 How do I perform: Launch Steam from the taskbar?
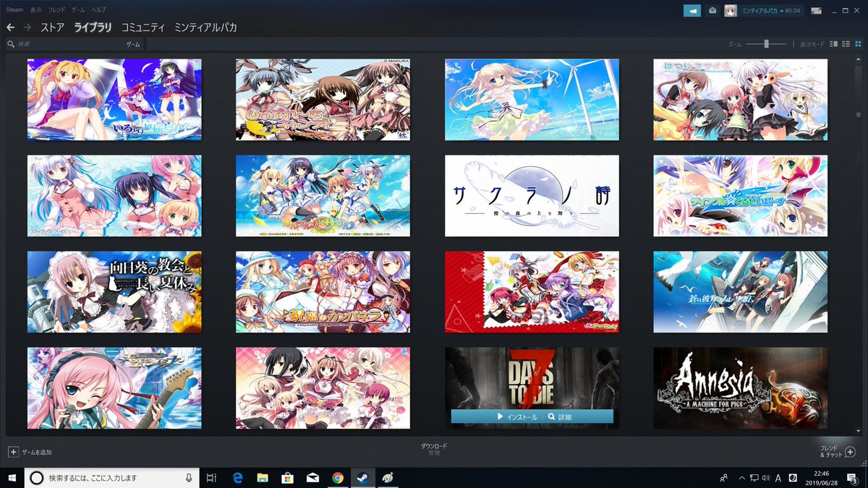click(362, 477)
